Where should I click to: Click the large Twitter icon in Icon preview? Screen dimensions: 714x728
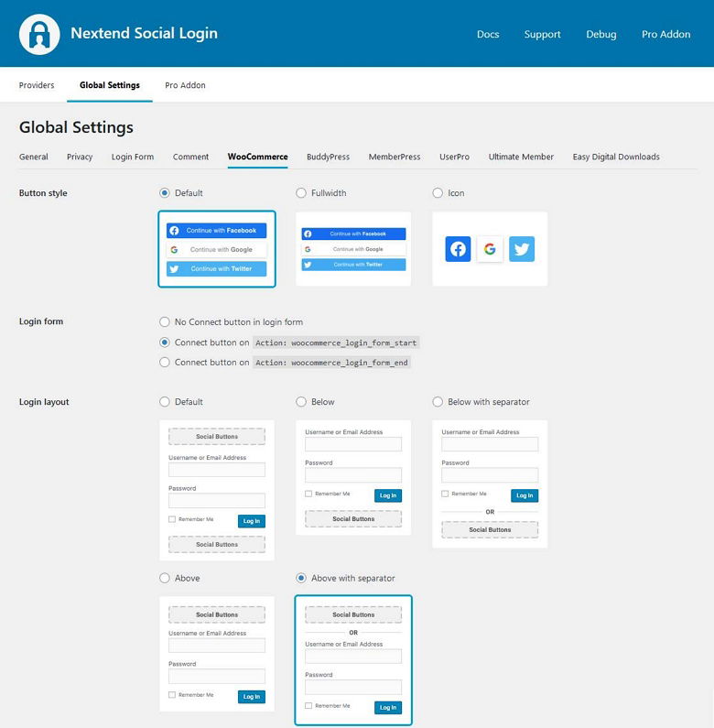(x=522, y=249)
